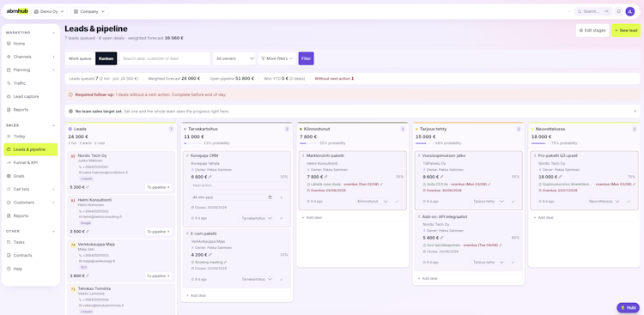Mark Pro-paketti Q3 upsell done with checkmark
The image size is (644, 315).
(x=629, y=202)
